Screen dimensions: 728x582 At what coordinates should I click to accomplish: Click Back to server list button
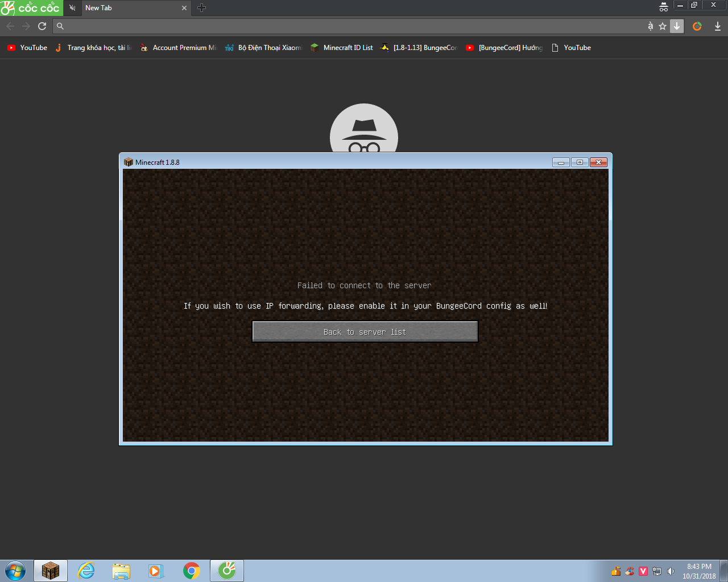(x=365, y=332)
